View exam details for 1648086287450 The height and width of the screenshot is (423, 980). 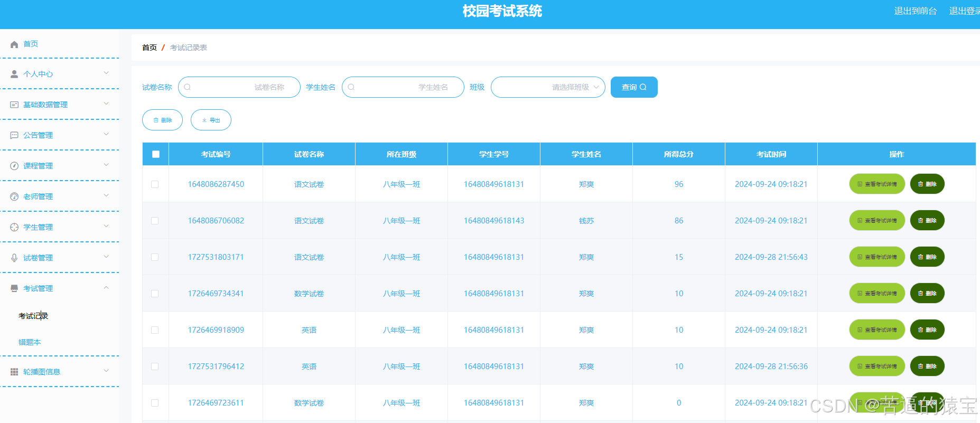(x=877, y=184)
